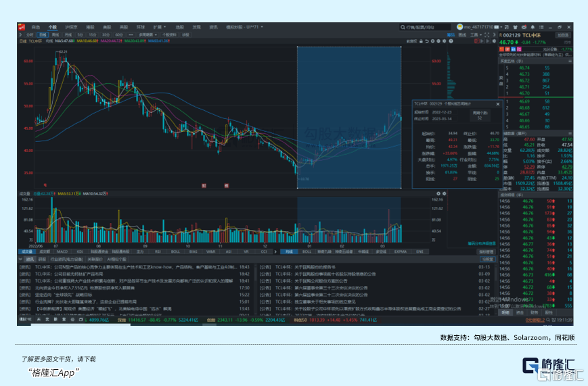Select the 月线 monthly period
The height and width of the screenshot is (386, 588).
click(68, 35)
